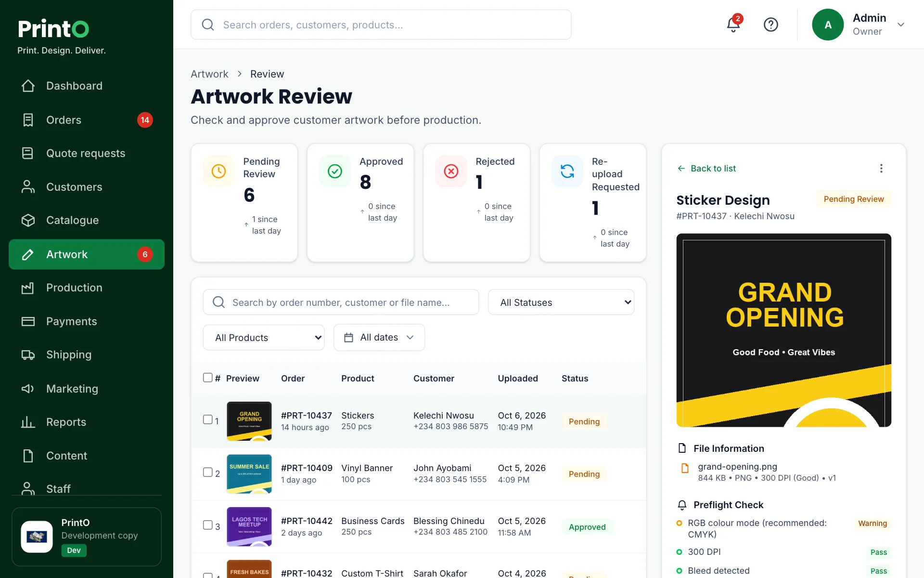Click the order search input field

pos(341,302)
